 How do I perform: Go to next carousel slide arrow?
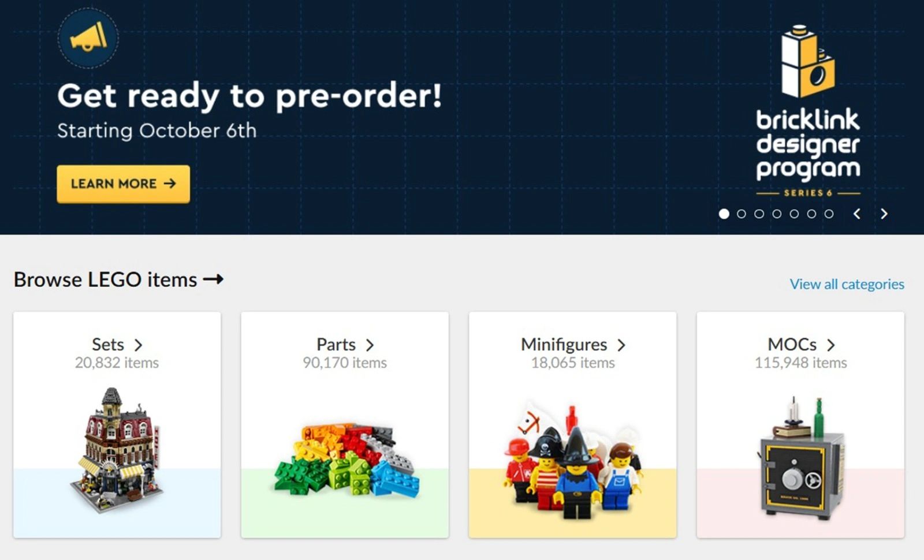point(884,214)
